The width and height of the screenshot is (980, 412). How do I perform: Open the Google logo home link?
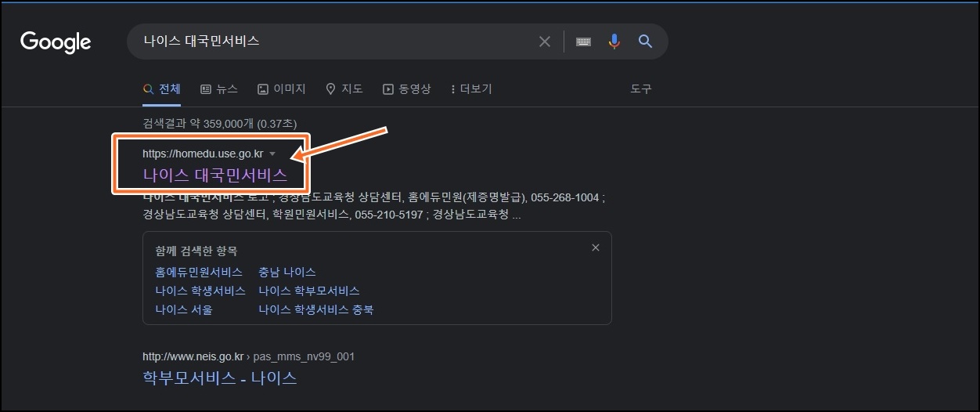(x=56, y=42)
